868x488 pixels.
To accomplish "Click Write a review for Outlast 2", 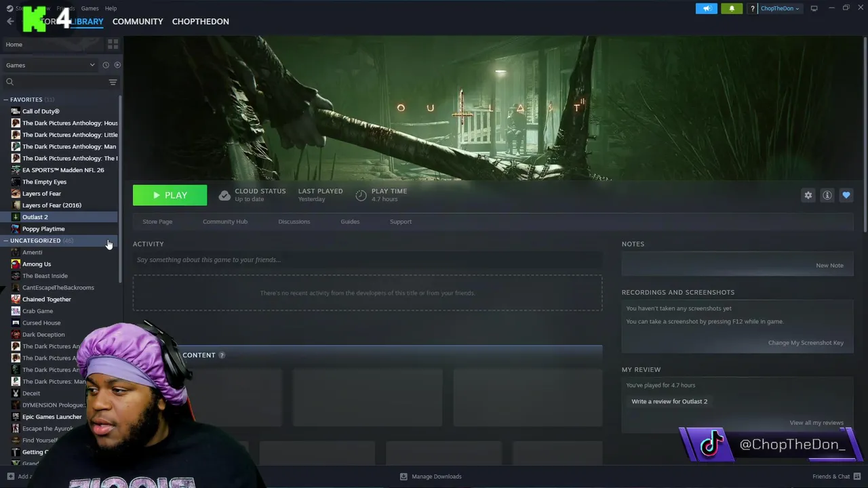I will (x=669, y=401).
